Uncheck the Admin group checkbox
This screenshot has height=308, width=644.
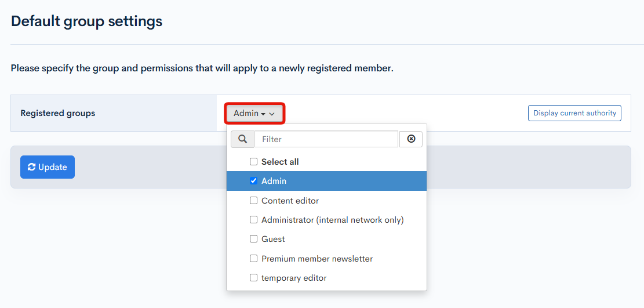click(x=253, y=181)
